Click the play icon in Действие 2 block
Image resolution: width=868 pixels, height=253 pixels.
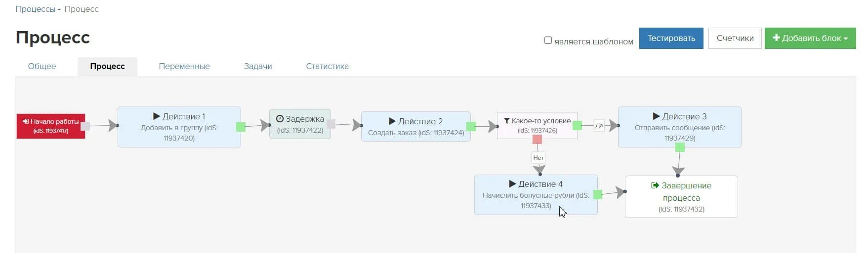[392, 121]
